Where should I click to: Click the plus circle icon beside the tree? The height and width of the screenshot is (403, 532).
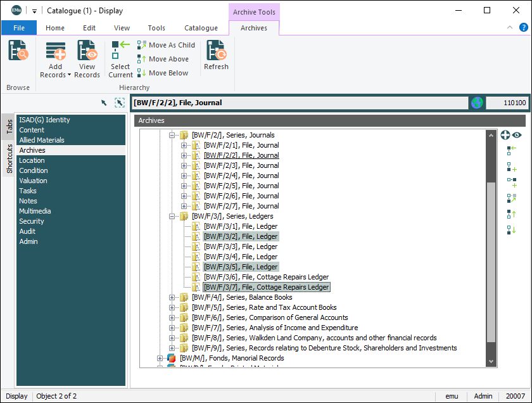505,135
